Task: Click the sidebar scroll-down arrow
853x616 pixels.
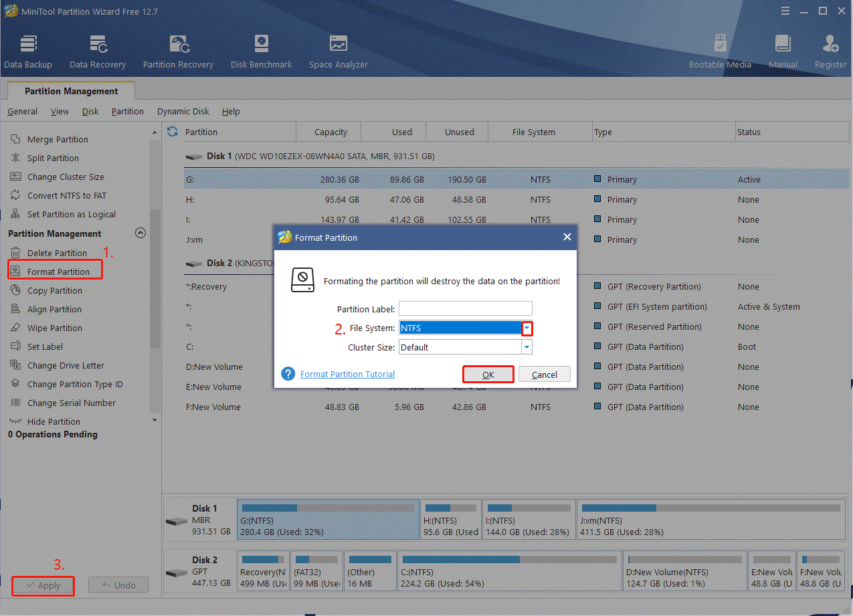Action: (x=155, y=420)
